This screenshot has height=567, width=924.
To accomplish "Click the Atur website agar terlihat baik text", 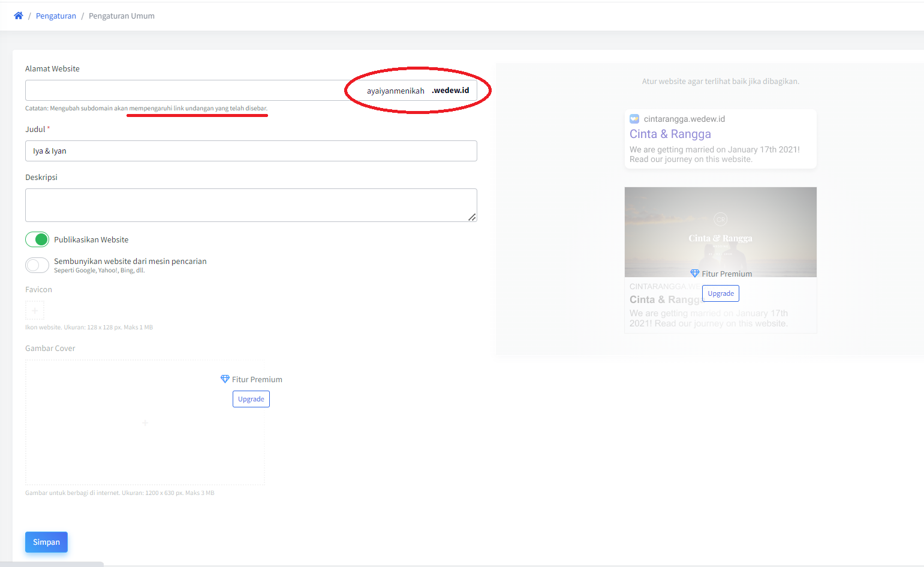I will coord(721,81).
